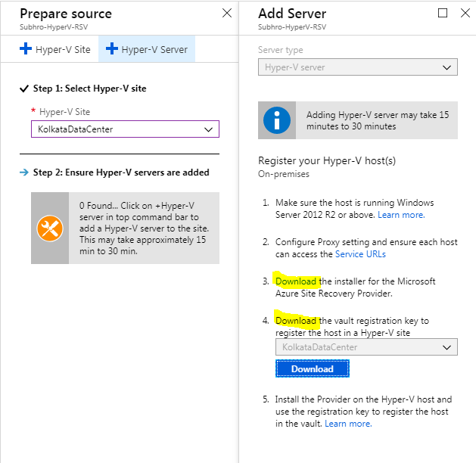The width and height of the screenshot is (476, 463).
Task: Click the 'Adding Hyper-V server may take 15' notice
Action: click(378, 120)
